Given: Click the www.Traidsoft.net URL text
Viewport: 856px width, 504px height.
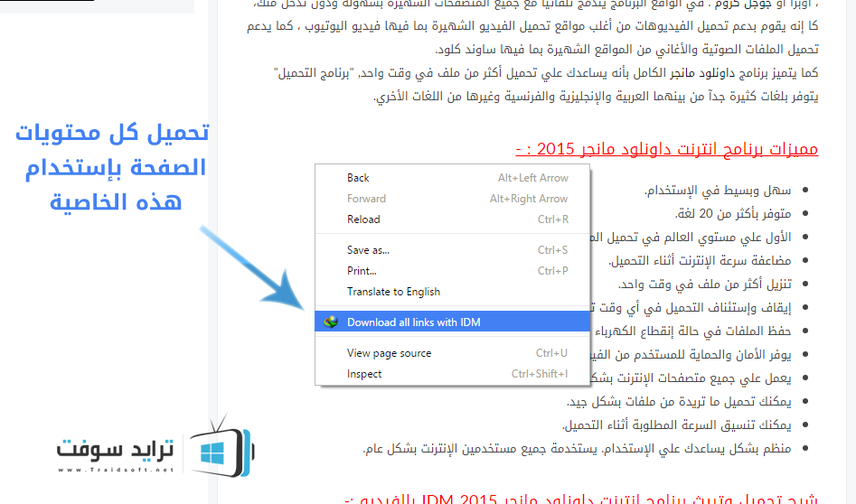Looking at the screenshot, I should pos(116,470).
